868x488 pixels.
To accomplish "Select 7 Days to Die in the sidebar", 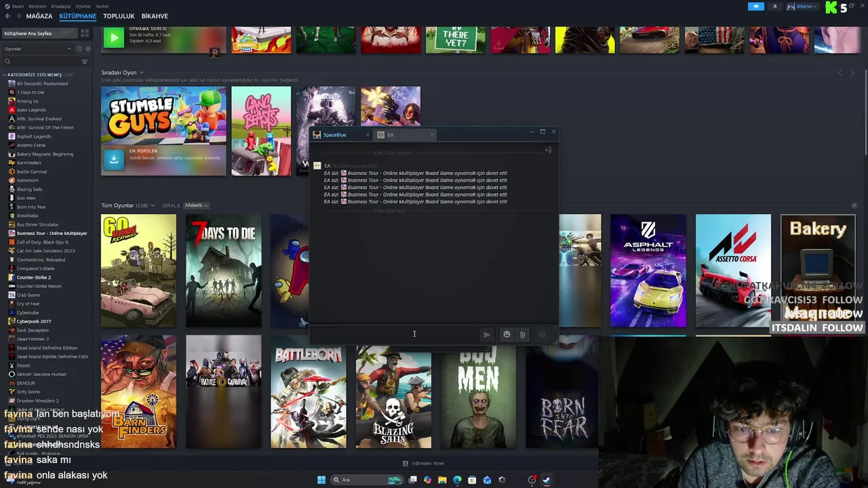I will pos(31,92).
